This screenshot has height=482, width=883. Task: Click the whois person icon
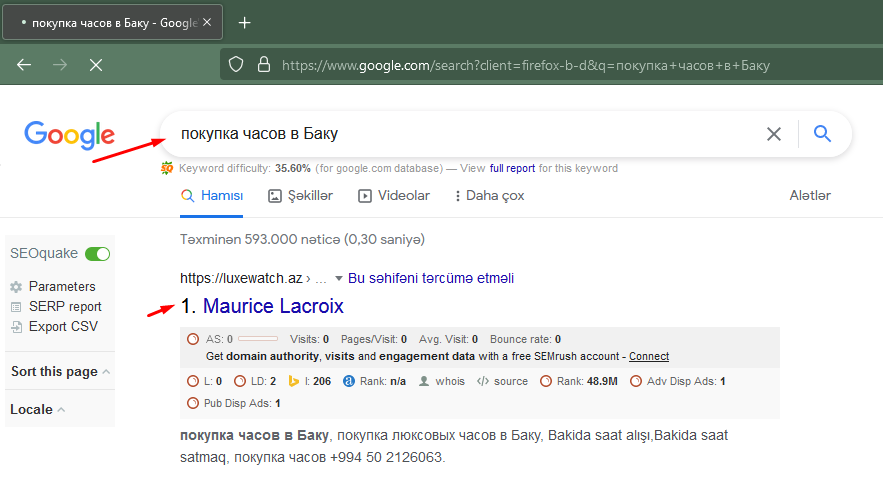(x=424, y=381)
